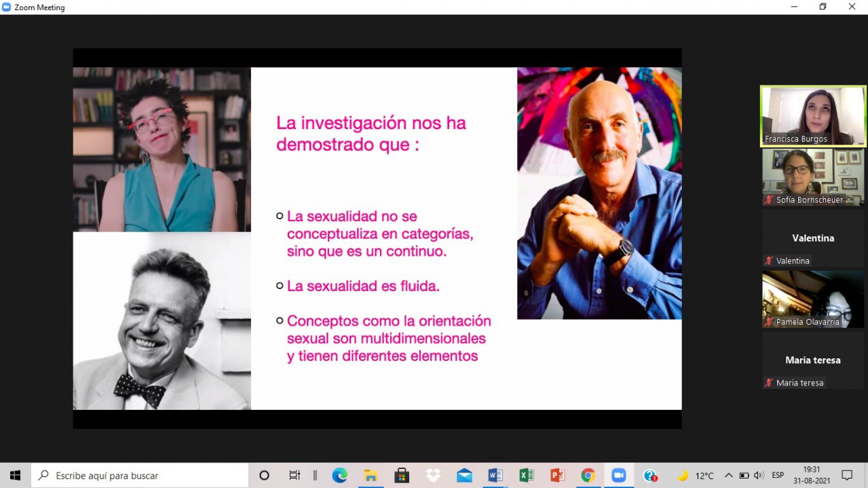Viewport: 868px width, 488px height.
Task: Select Francisca Burgos video thumbnail
Action: click(813, 115)
